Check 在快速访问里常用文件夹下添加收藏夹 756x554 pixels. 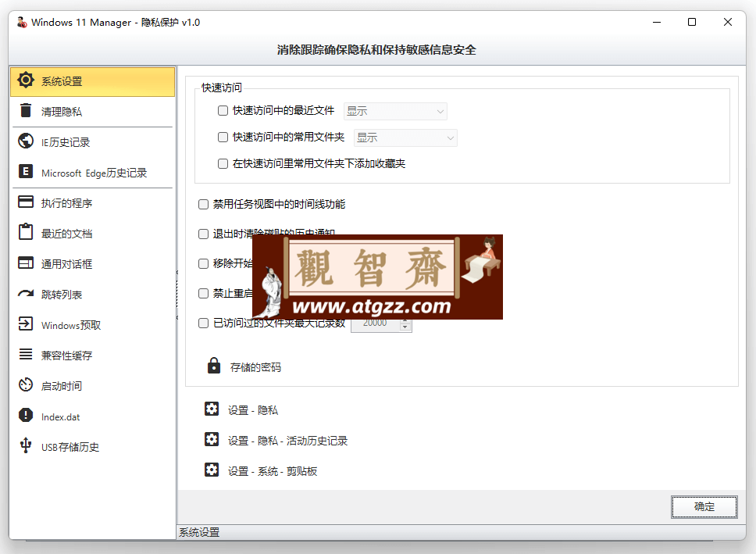[x=223, y=163]
